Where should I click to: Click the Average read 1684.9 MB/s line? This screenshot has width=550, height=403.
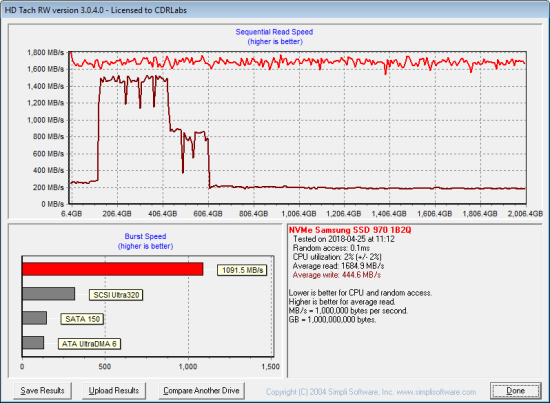(x=338, y=266)
